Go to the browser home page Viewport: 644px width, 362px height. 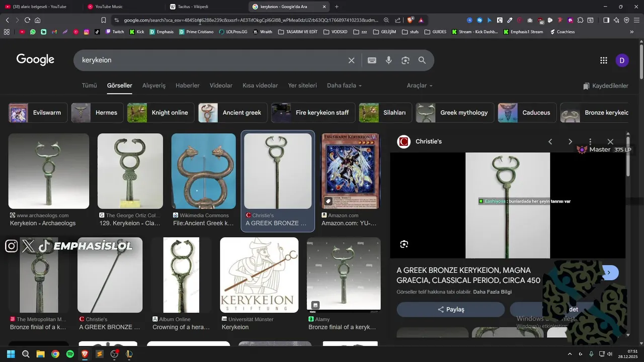pos(38,20)
